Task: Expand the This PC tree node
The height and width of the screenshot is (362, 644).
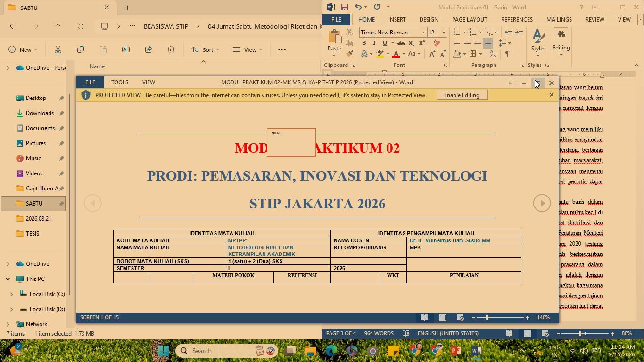Action: (x=8, y=279)
